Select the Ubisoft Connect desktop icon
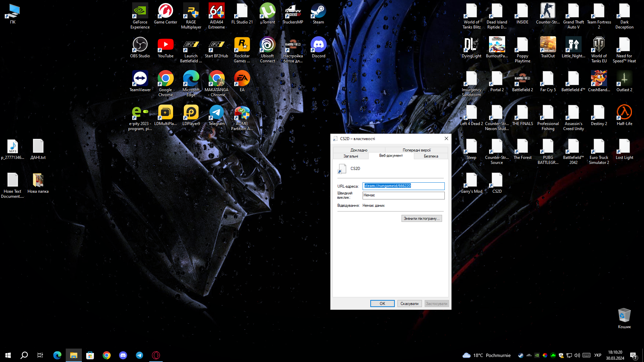The image size is (644, 362). [267, 45]
